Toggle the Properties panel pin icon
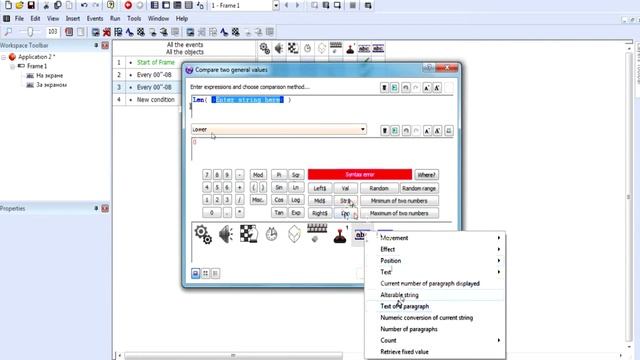Viewport: 640px width, 360px height. 96,208
